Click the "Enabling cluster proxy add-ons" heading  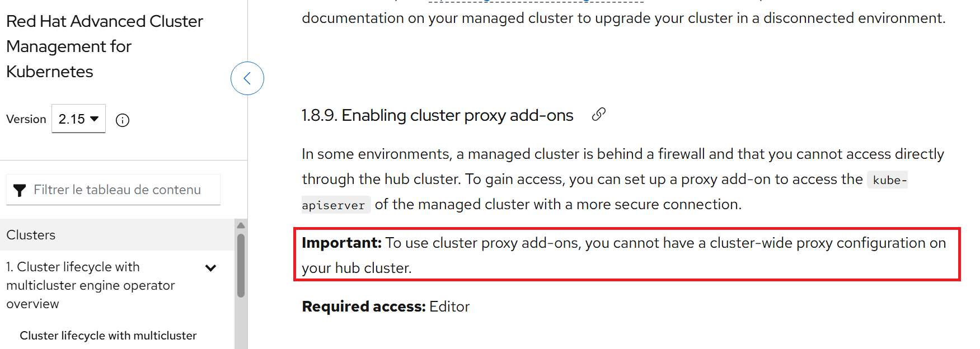click(x=437, y=115)
